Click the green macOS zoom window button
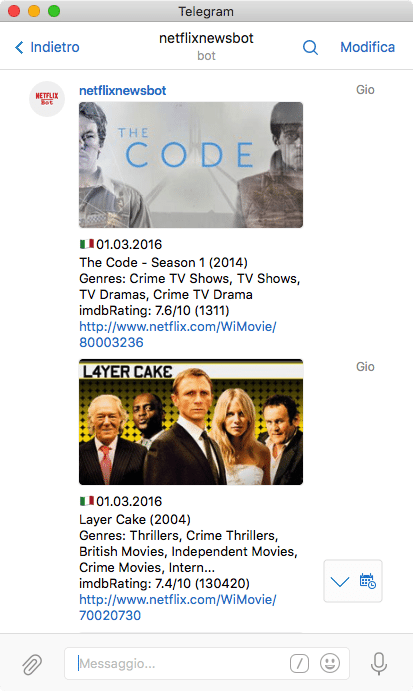Screen dimensions: 413x691 (x=54, y=11)
